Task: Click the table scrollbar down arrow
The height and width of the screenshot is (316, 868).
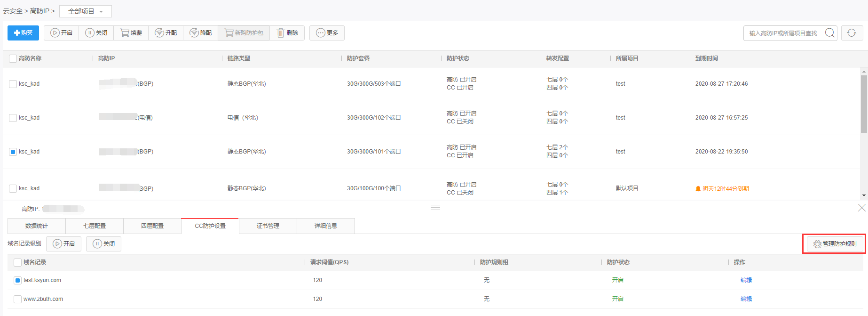Action: (x=864, y=195)
